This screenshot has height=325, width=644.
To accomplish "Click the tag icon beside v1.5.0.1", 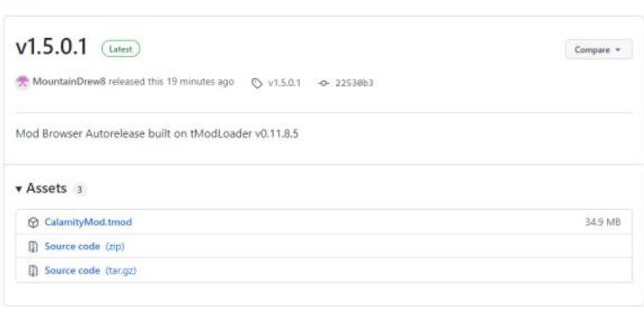I will (x=257, y=84).
